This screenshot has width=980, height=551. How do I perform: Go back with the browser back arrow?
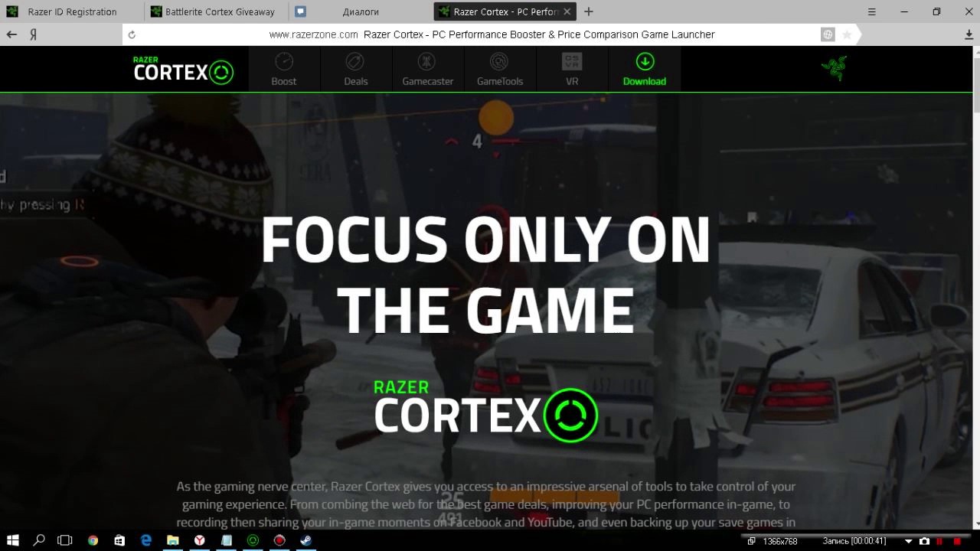point(11,34)
